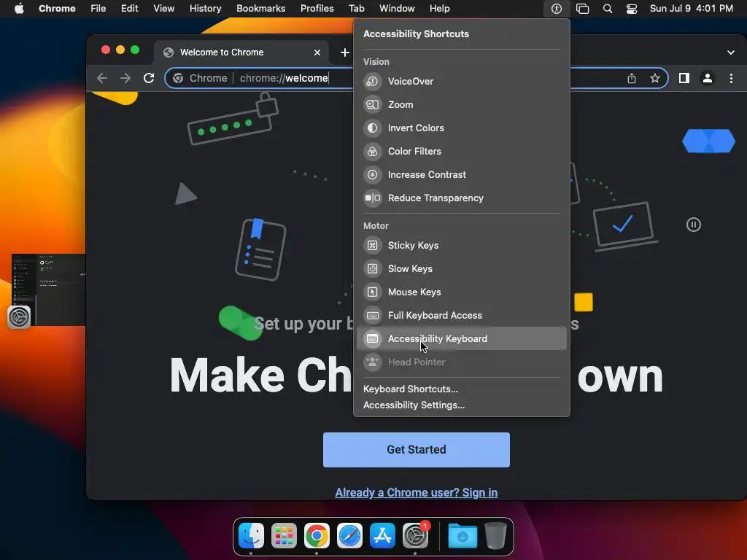Toggle VoiceOver in Accessibility Shortcuts
Image resolution: width=747 pixels, height=560 pixels.
(461, 81)
